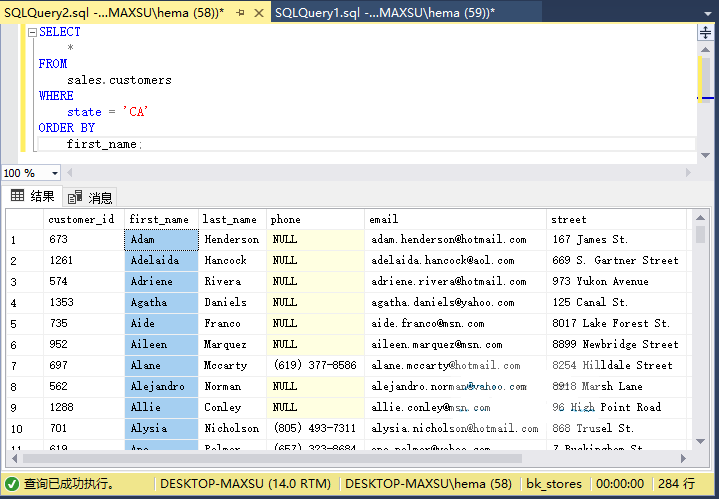Screen dimensions: 719x499
Task: Select the phone column header
Action: point(315,219)
